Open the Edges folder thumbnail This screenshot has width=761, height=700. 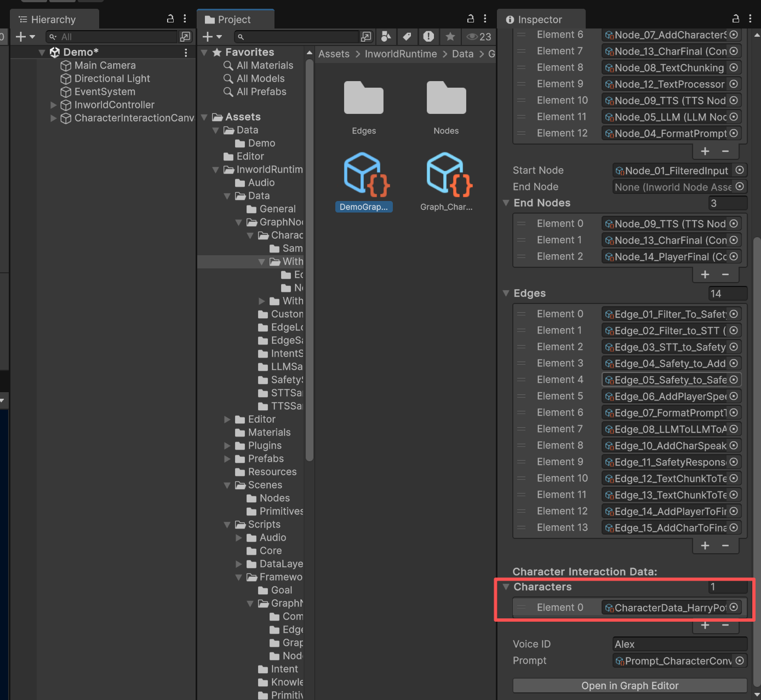(x=364, y=97)
